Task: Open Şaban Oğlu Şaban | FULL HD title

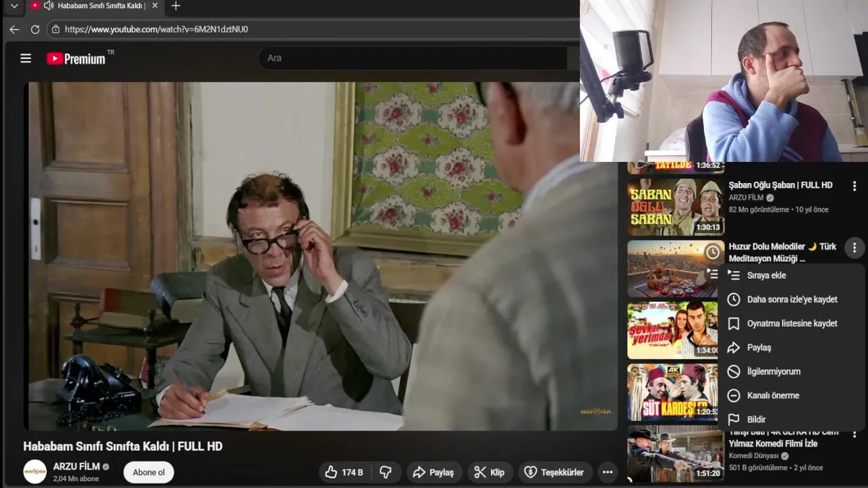Action: [x=781, y=185]
